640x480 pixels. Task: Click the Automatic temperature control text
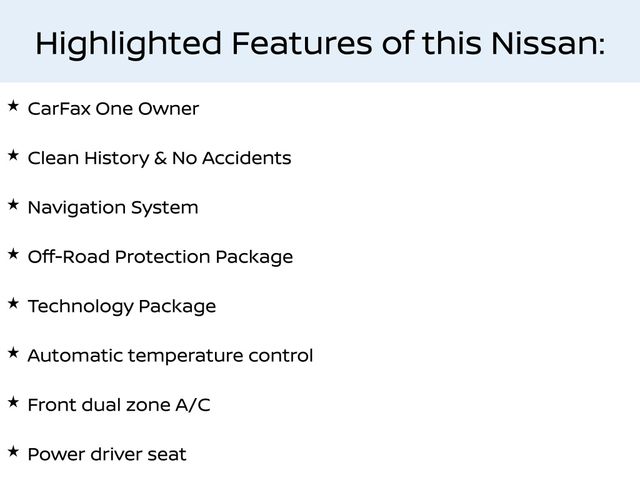pyautogui.click(x=170, y=356)
